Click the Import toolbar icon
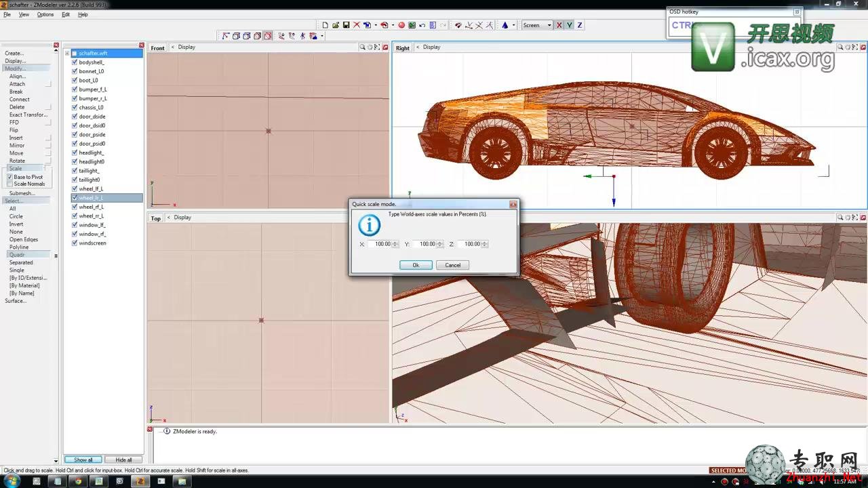868x488 pixels. (x=367, y=25)
